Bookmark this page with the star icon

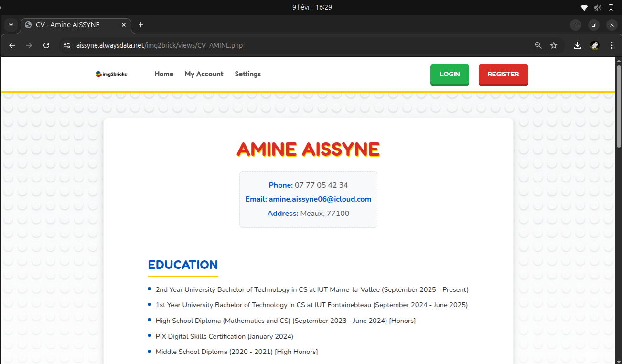(x=554, y=45)
